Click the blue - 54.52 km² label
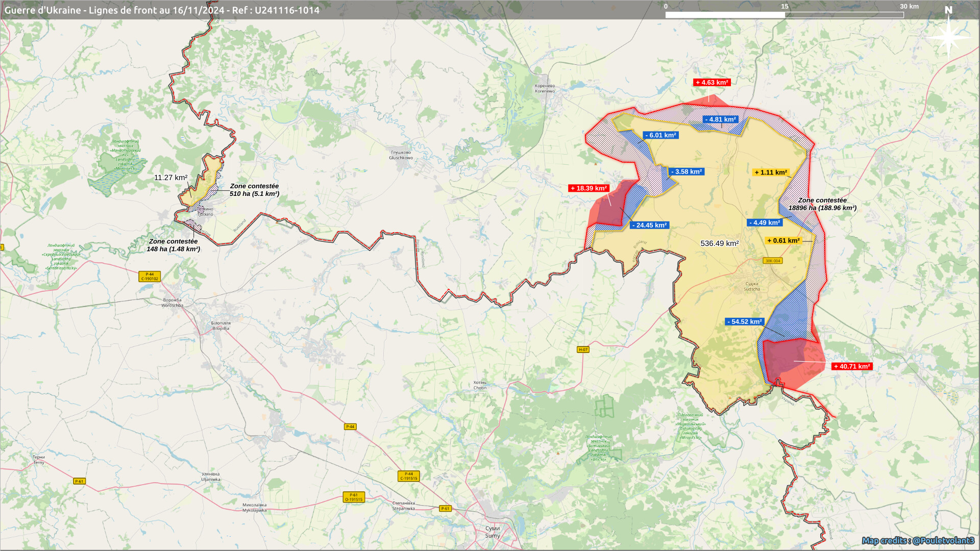 (x=745, y=321)
